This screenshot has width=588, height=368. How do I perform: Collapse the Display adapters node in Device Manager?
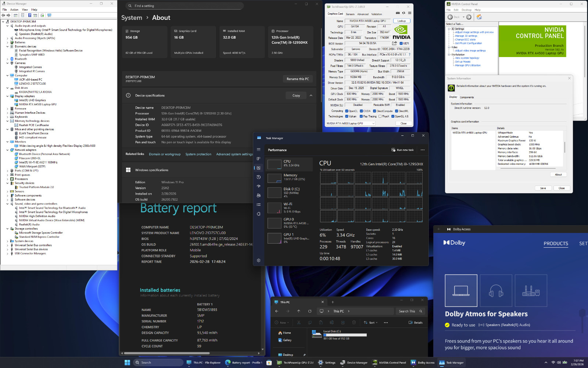[7, 96]
